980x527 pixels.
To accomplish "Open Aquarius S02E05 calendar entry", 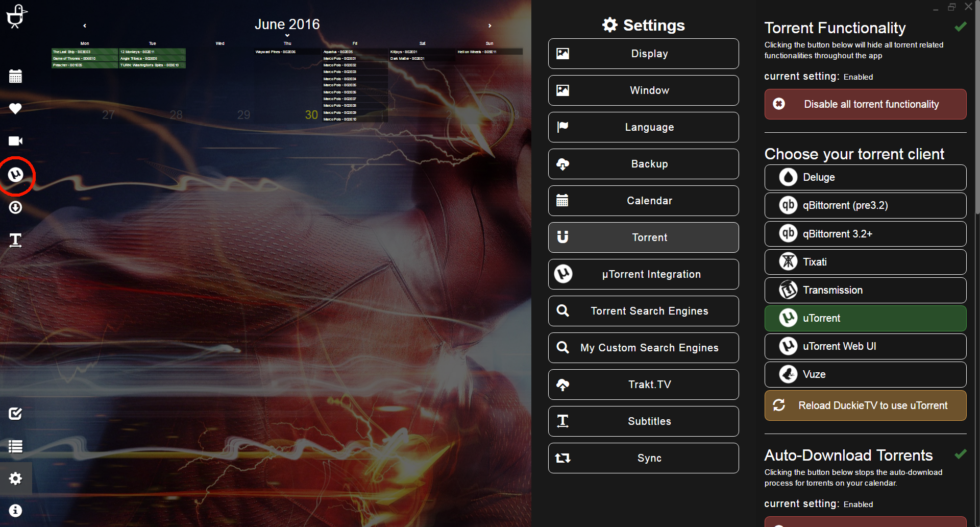I will [355, 52].
